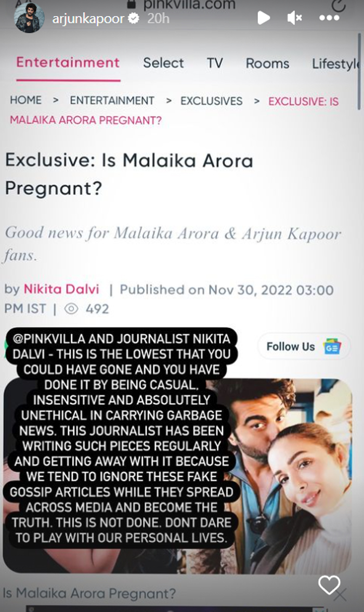Play the Instagram story
Viewport: 364px width, 612px height.
(264, 18)
